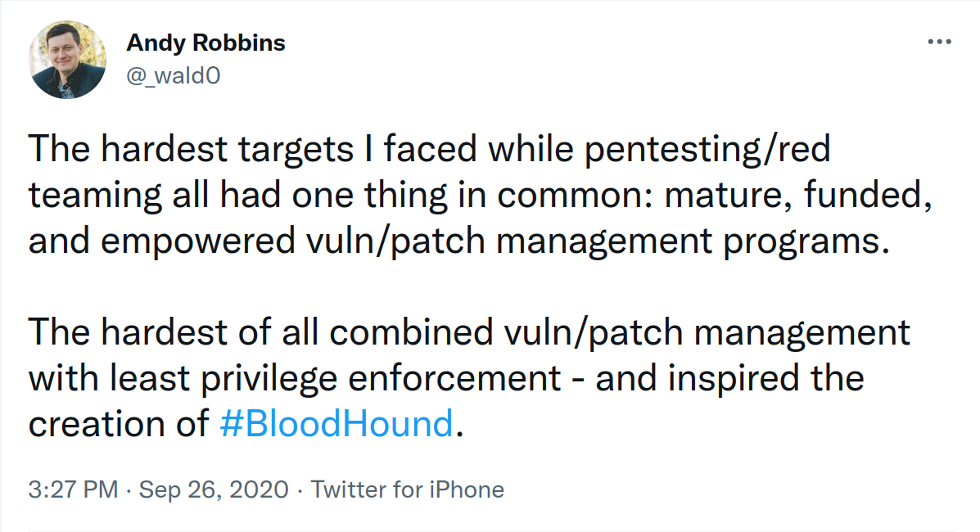
Task: Select the paragraph starting 'The hardest of all'
Action: click(x=469, y=378)
